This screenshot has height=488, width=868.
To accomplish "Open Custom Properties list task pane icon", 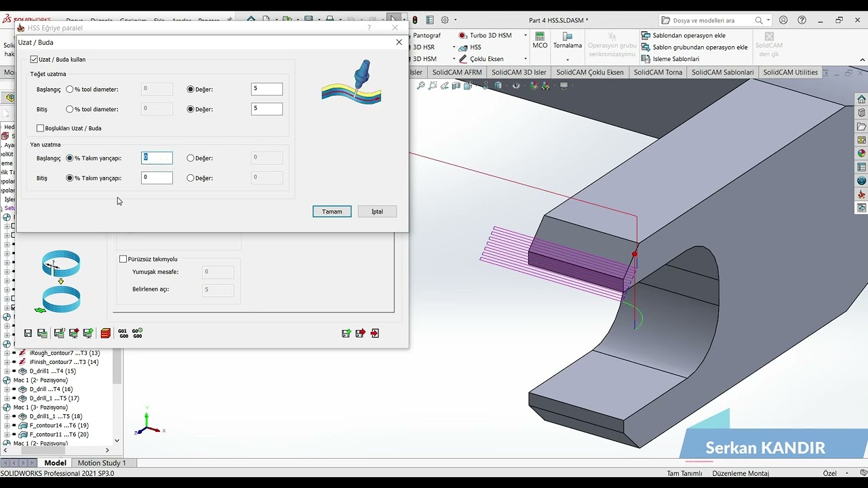I will point(861,167).
